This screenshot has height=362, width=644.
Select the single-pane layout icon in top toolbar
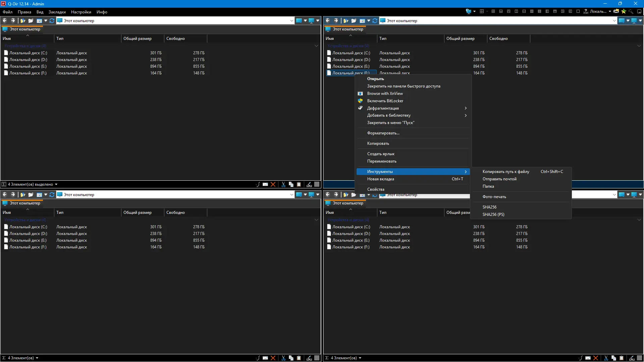[578, 11]
